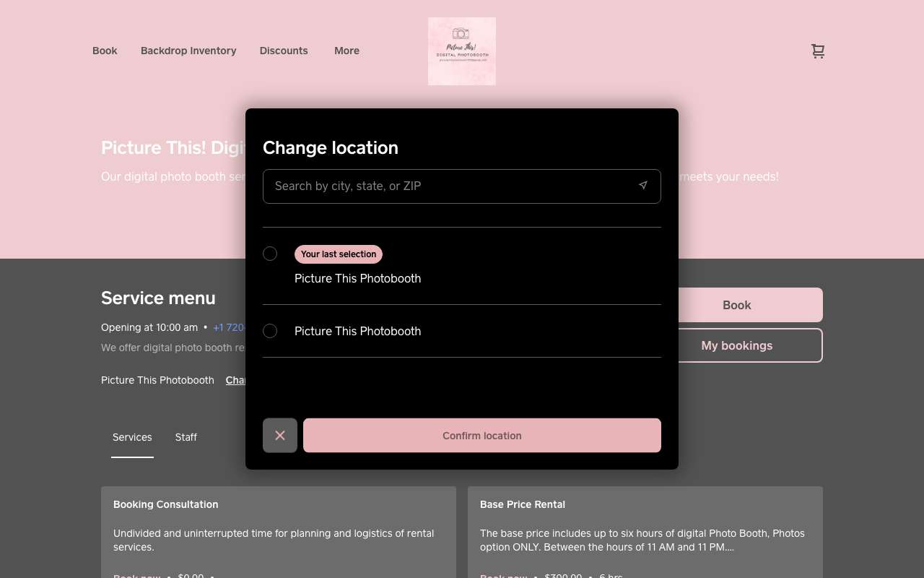Select second Picture This Photobooth radio
This screenshot has height=578, width=924.
pos(270,331)
